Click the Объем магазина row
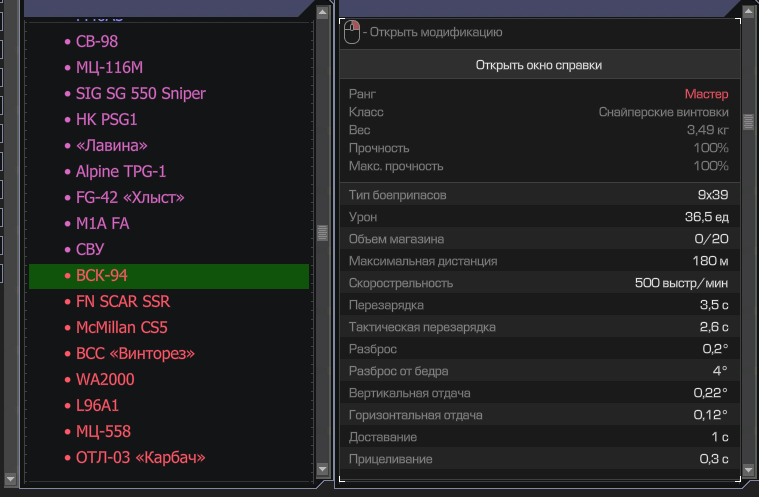The width and height of the screenshot is (759, 497). (539, 239)
